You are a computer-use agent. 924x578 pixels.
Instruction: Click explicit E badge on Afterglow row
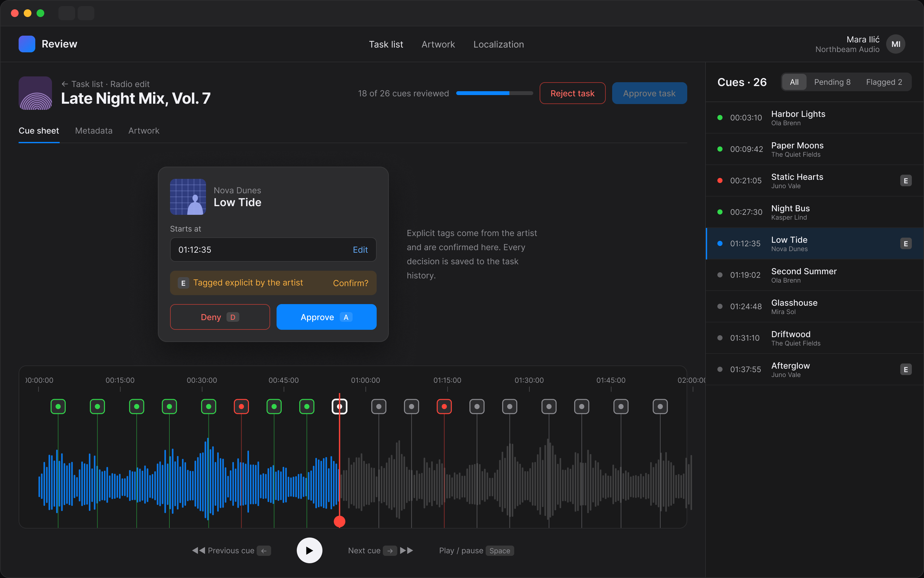coord(906,370)
